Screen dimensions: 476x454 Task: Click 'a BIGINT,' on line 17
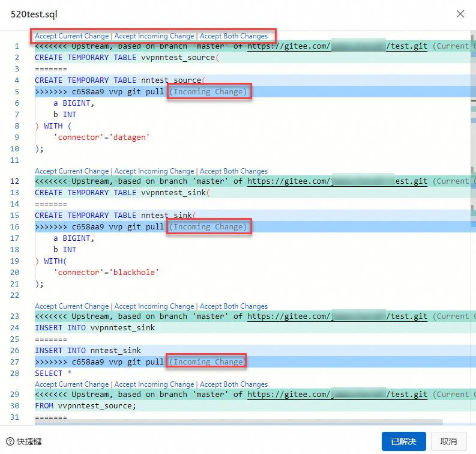point(74,238)
